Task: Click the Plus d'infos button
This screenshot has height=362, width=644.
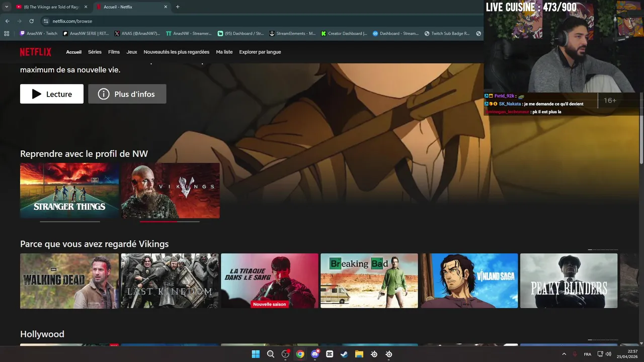Action: (127, 94)
